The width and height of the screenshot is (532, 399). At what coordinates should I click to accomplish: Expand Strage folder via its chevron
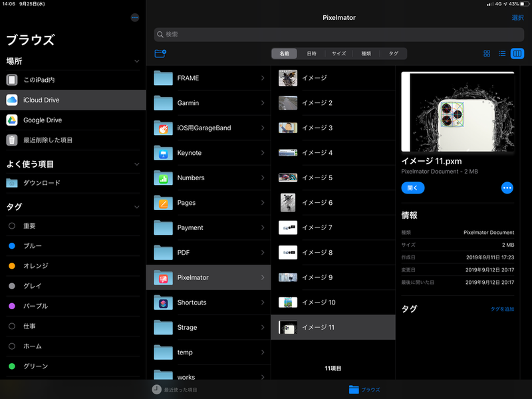[263, 327]
